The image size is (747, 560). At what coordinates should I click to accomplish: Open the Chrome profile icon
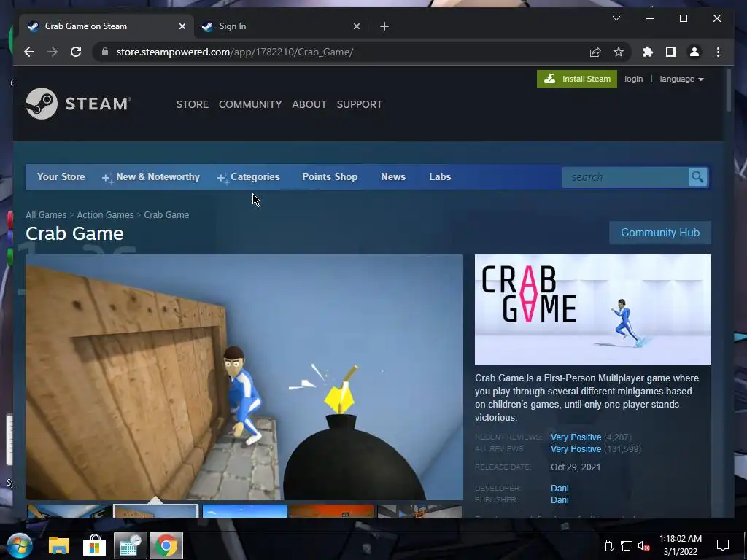(694, 52)
